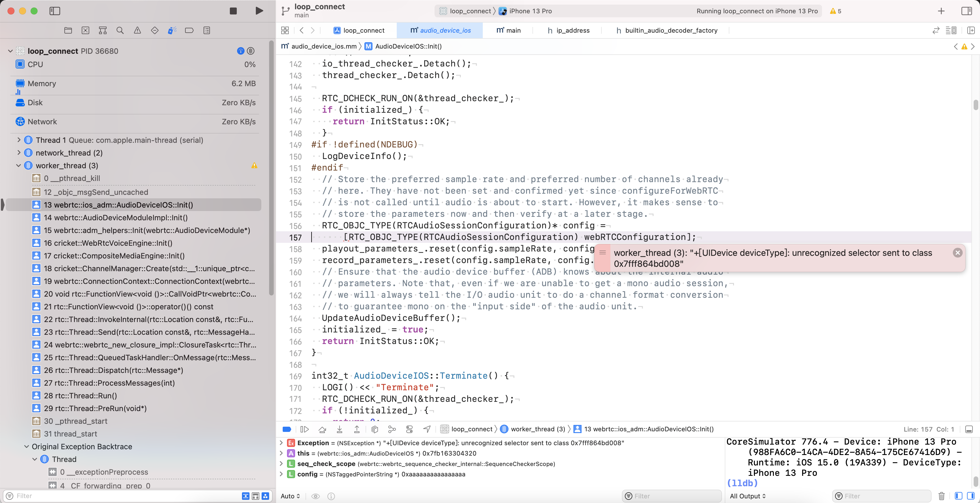Select frame 14 webrtc::AudioDeviceModuleImpl::Init()
This screenshot has height=503, width=980.
pyautogui.click(x=121, y=217)
